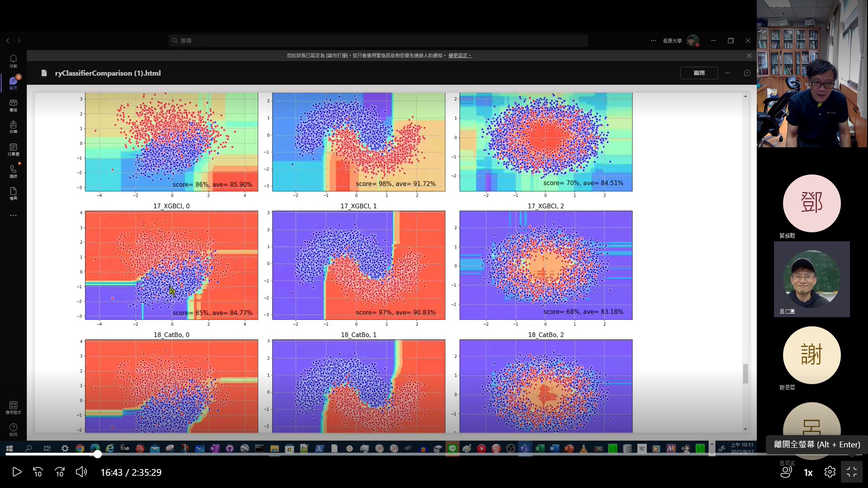Open Calls in Teams sidebar
868x488 pixels.
click(13, 171)
